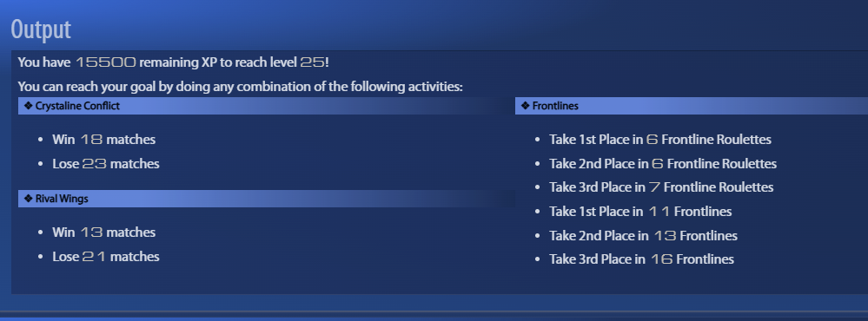Select the Lose 21 matches line
This screenshot has height=321, width=868.
click(x=106, y=257)
